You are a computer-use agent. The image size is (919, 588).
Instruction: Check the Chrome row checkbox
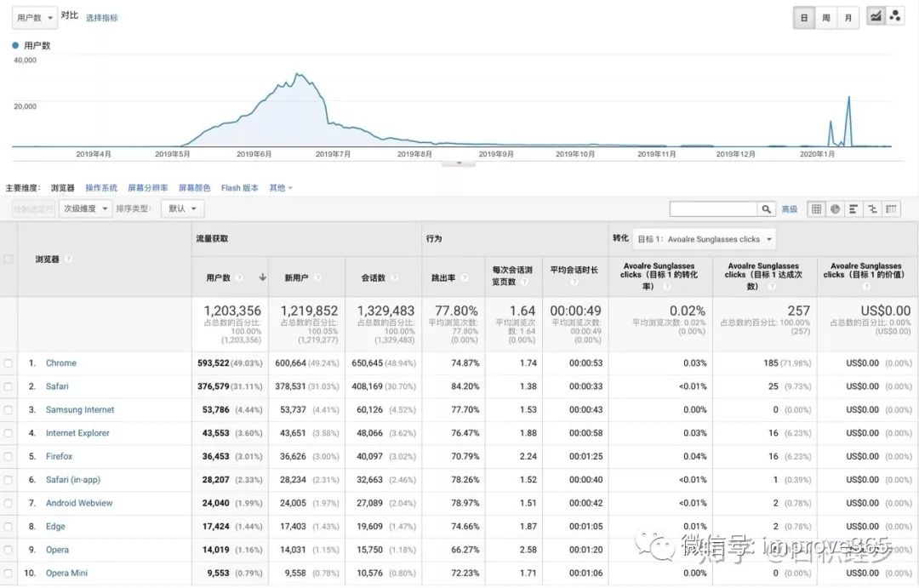pos(9,363)
